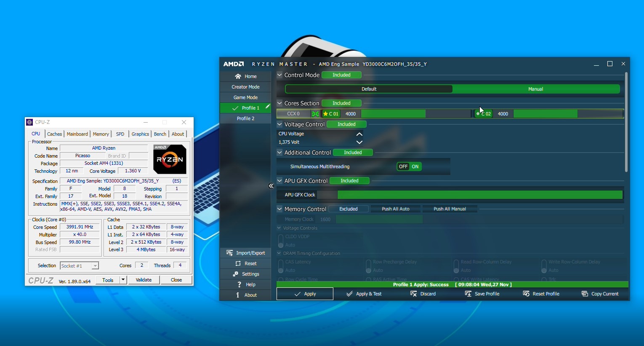Collapse the APU GFX Control section

[x=279, y=180]
